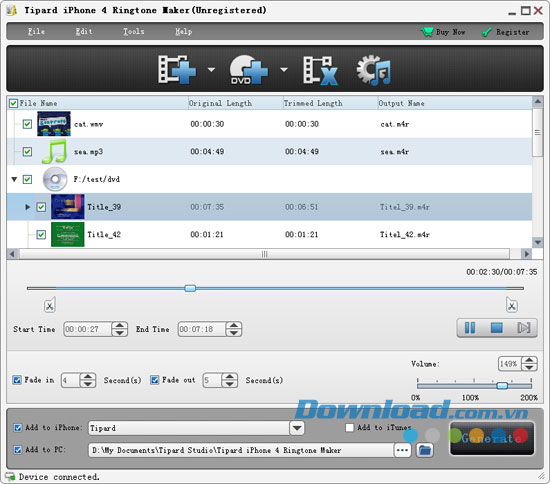Click the file list scroll down arrow
The width and height of the screenshot is (550, 484).
537,242
